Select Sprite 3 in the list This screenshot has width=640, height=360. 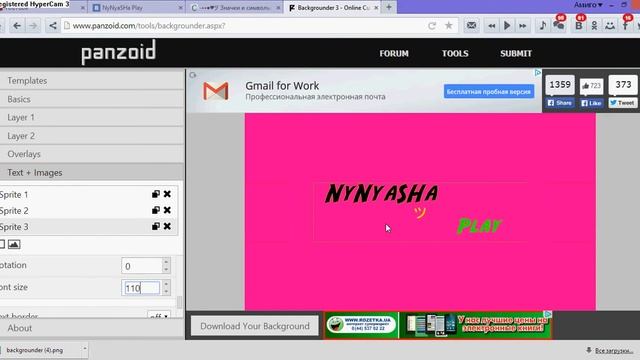pyautogui.click(x=73, y=227)
